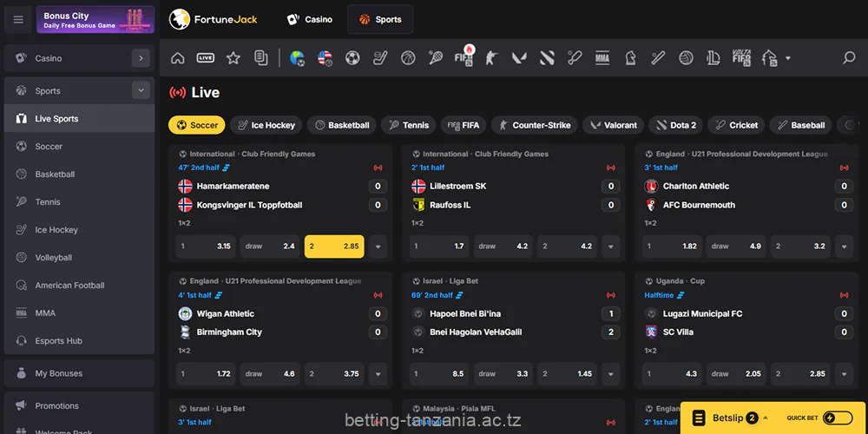Select the basketball icon in sport toolbar

pos(408,57)
